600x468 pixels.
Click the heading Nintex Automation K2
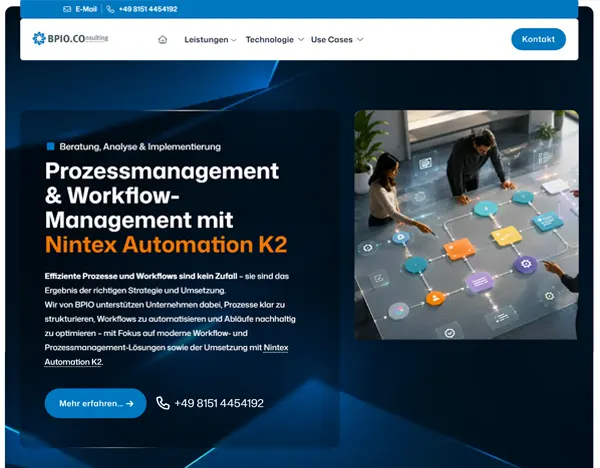tap(166, 244)
